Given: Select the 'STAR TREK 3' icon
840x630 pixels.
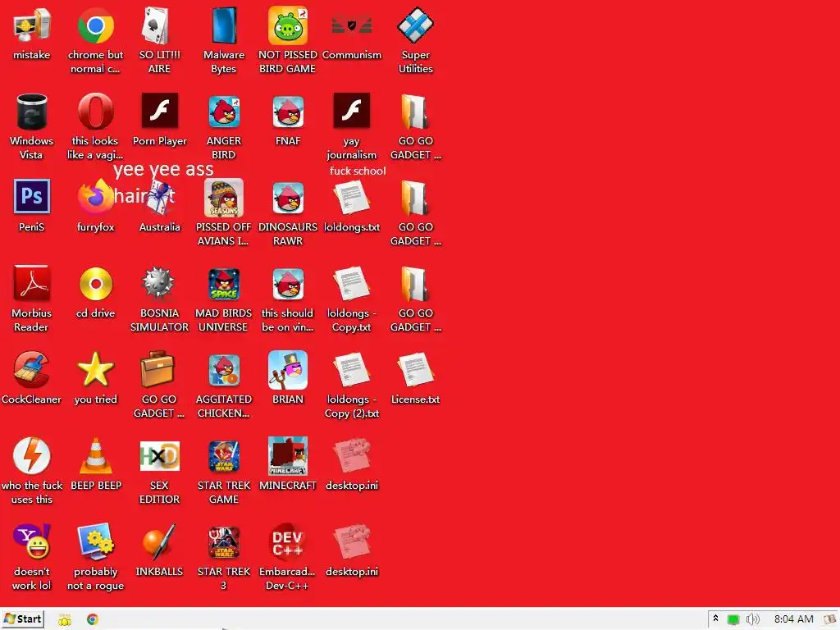Looking at the screenshot, I should [x=223, y=542].
